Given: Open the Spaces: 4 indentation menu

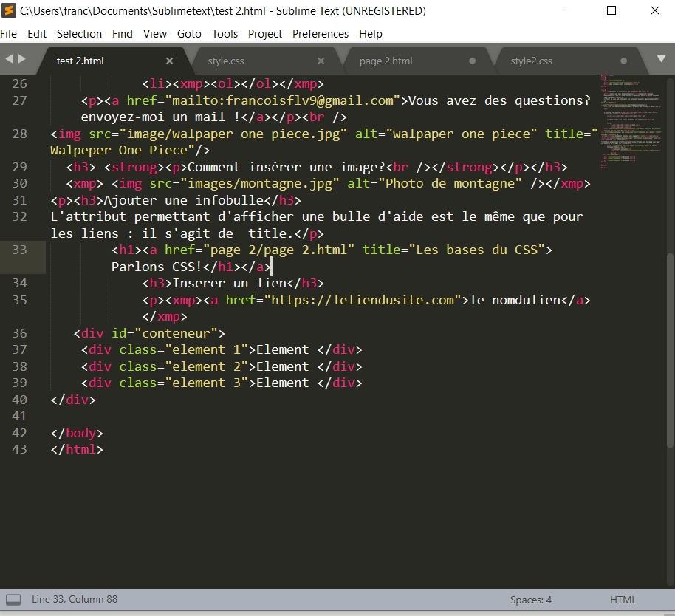Looking at the screenshot, I should pos(530,599).
